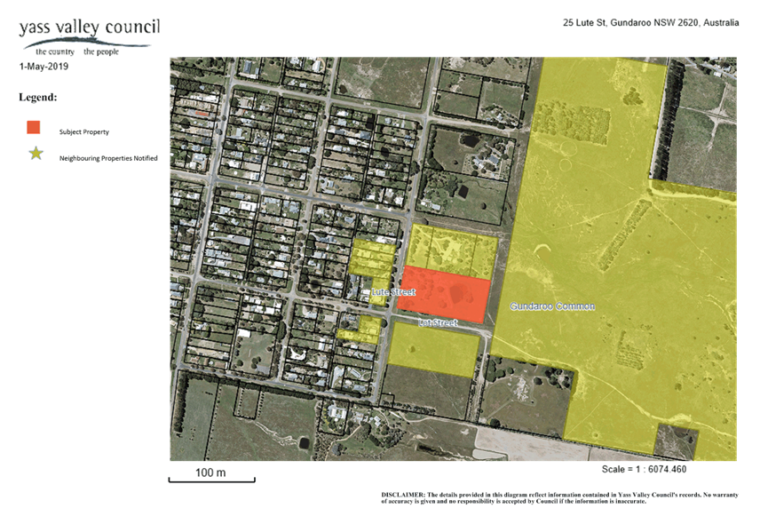
Task: Click the red Subject Property legend swatch
Action: pyautogui.click(x=34, y=127)
